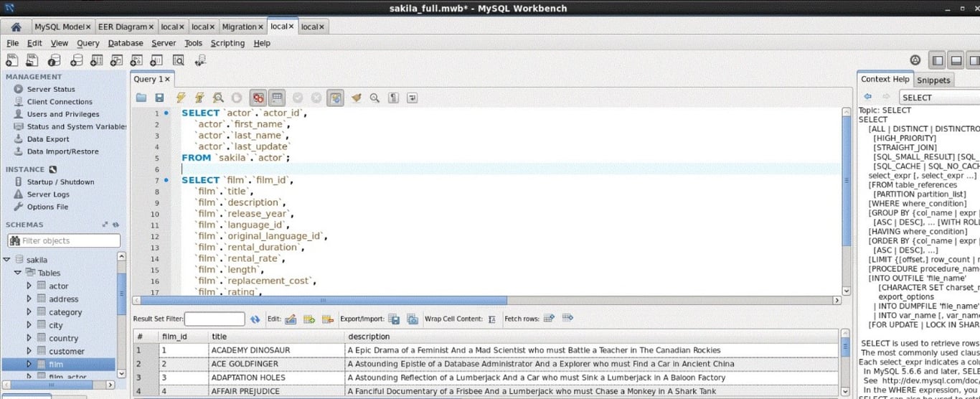
Task: Toggle word wrap icon in editor toolbar
Action: coord(413,98)
